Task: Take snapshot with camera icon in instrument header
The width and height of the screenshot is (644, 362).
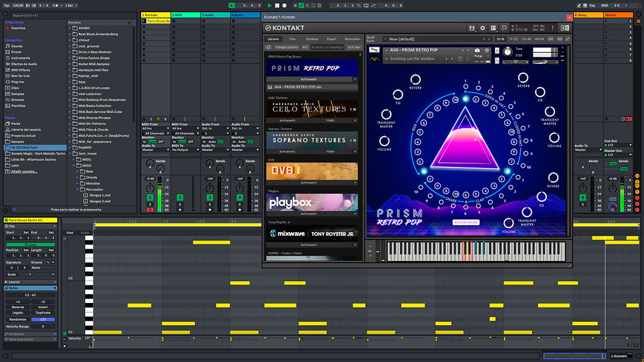Action: coord(478,50)
